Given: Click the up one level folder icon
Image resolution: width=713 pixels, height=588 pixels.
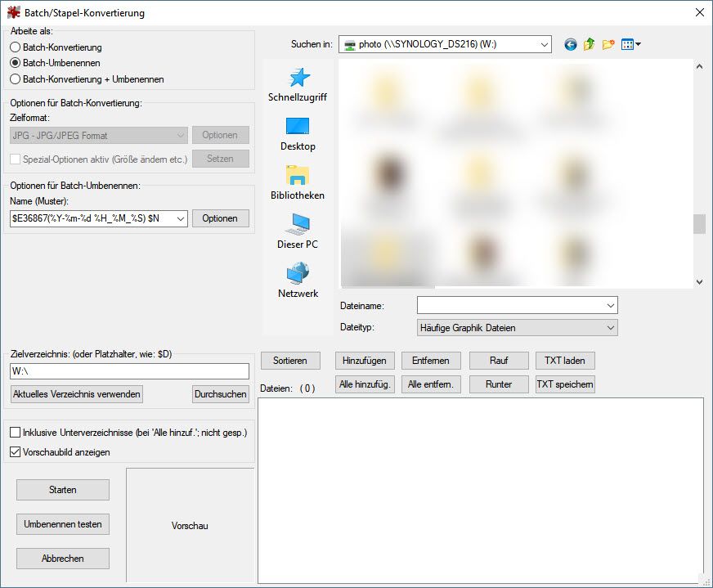Looking at the screenshot, I should coord(589,44).
